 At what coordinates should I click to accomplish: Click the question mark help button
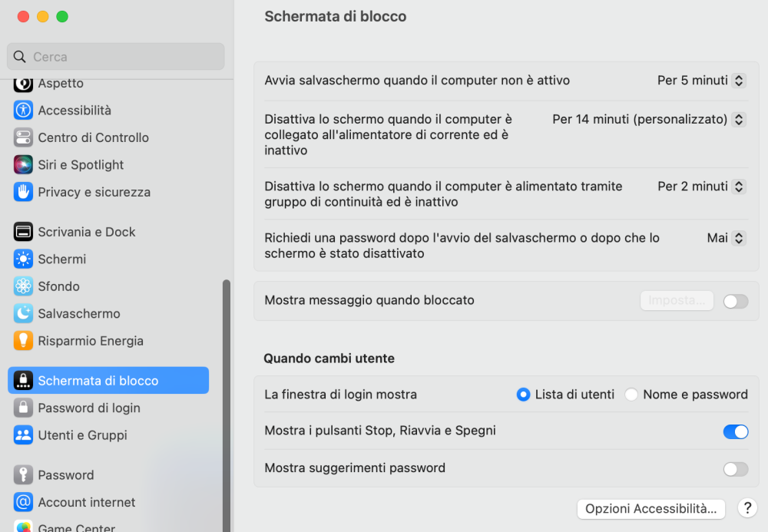pyautogui.click(x=747, y=508)
